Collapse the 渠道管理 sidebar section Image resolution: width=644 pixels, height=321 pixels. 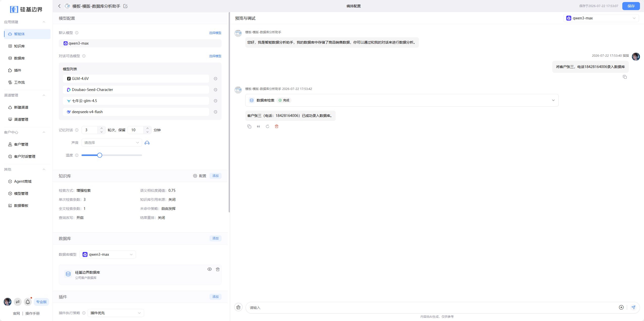coord(44,95)
